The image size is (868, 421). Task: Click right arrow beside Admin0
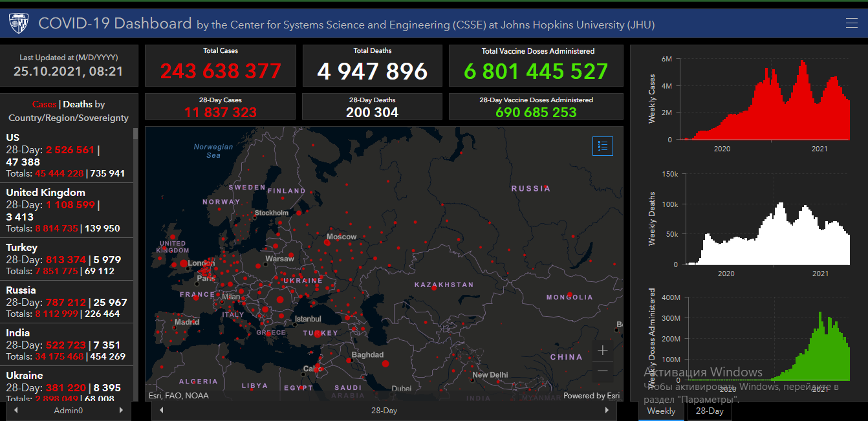coord(120,411)
